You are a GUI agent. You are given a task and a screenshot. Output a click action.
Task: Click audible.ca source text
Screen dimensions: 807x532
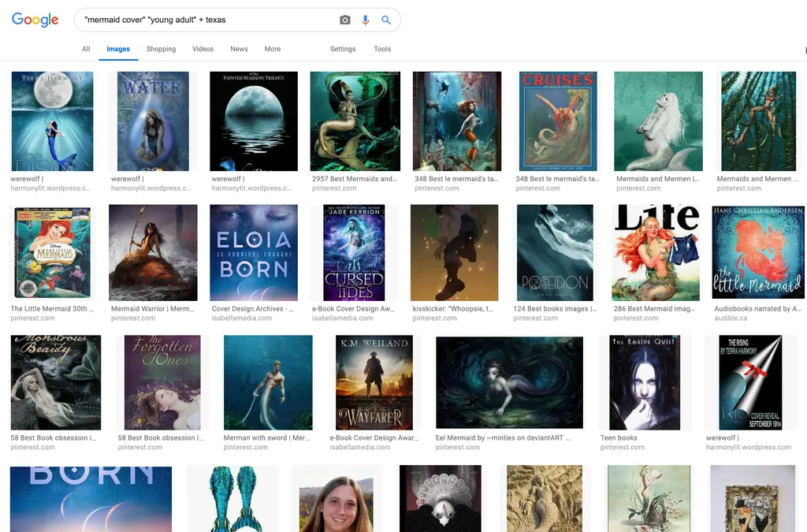(731, 318)
